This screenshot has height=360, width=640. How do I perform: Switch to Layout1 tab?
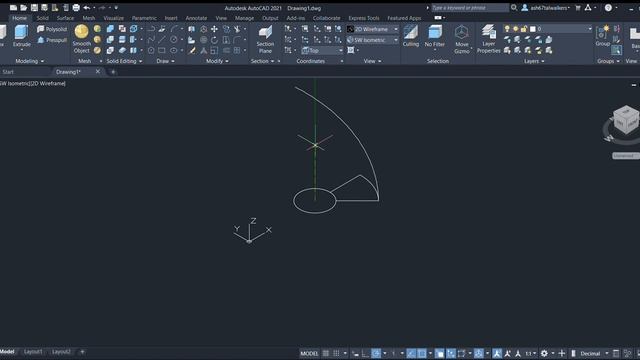pos(33,352)
